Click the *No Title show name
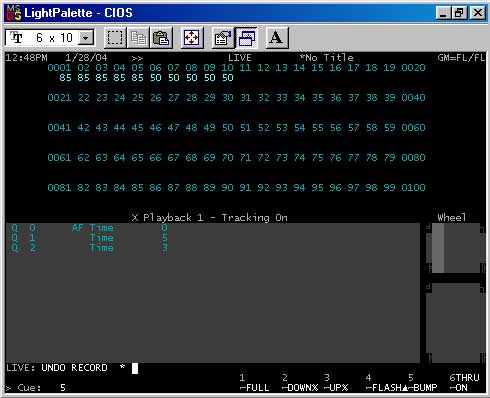This screenshot has height=398, width=490. pos(327,58)
